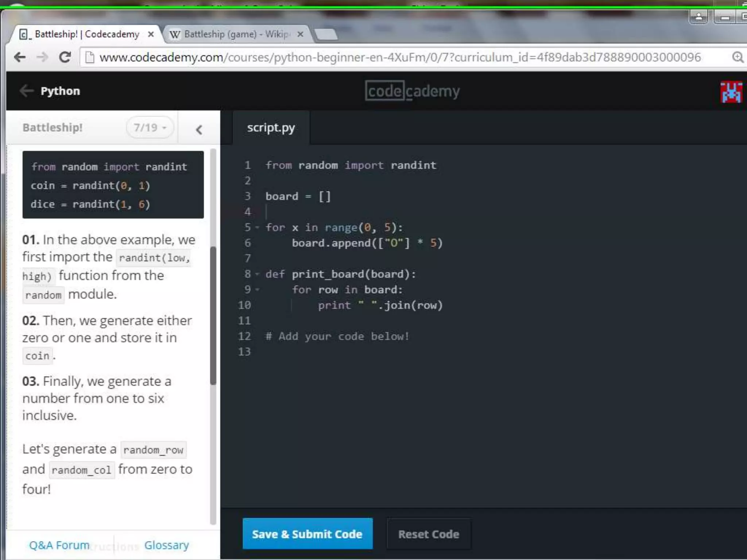The image size is (747, 560).
Task: Close the Codecademy Battleship tab
Action: pos(151,34)
